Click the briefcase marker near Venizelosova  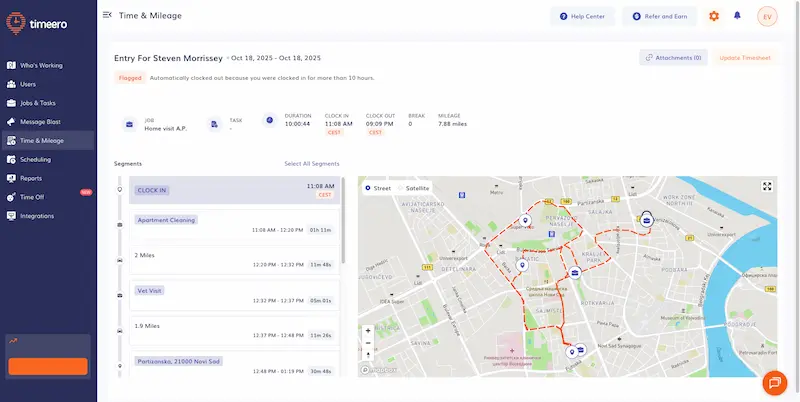click(646, 220)
